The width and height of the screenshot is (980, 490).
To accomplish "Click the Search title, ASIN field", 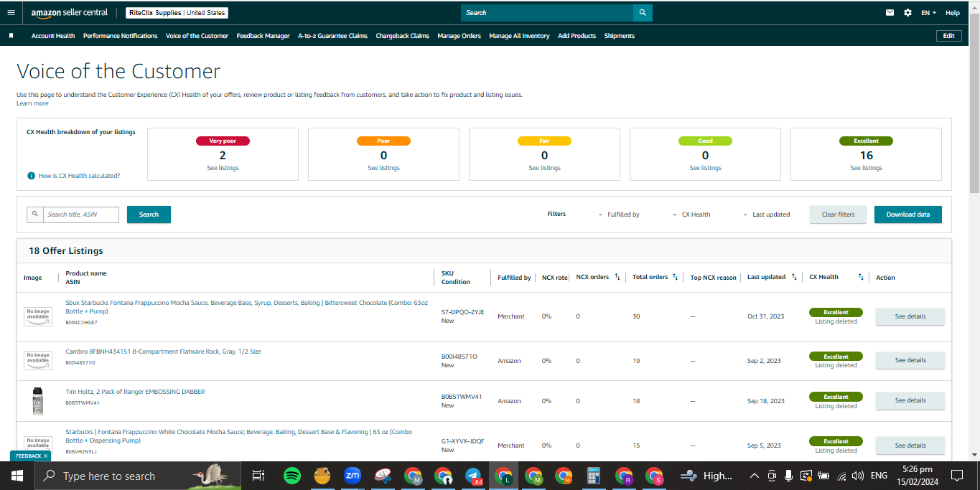I will [81, 215].
